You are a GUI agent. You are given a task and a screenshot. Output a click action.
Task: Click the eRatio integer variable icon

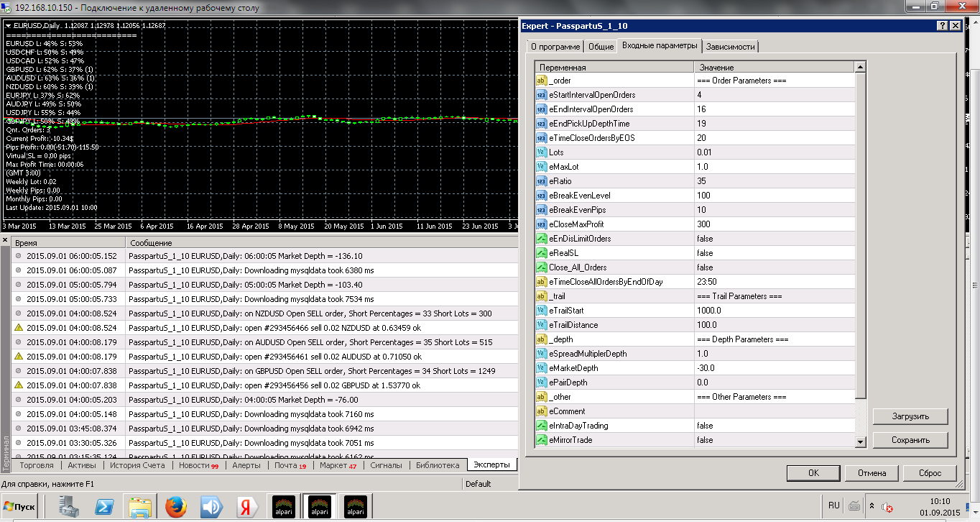click(x=542, y=181)
